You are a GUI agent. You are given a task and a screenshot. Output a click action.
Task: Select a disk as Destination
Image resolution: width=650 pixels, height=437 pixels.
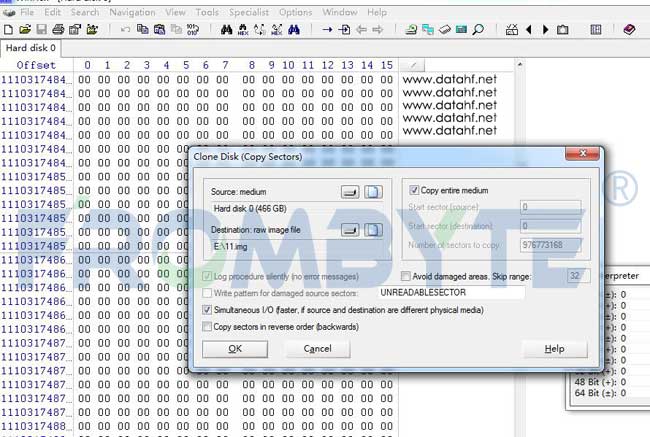click(350, 230)
